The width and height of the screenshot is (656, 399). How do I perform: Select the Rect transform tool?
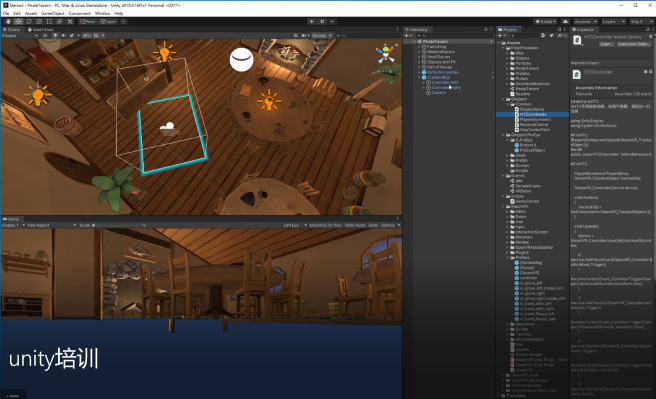click(49, 21)
